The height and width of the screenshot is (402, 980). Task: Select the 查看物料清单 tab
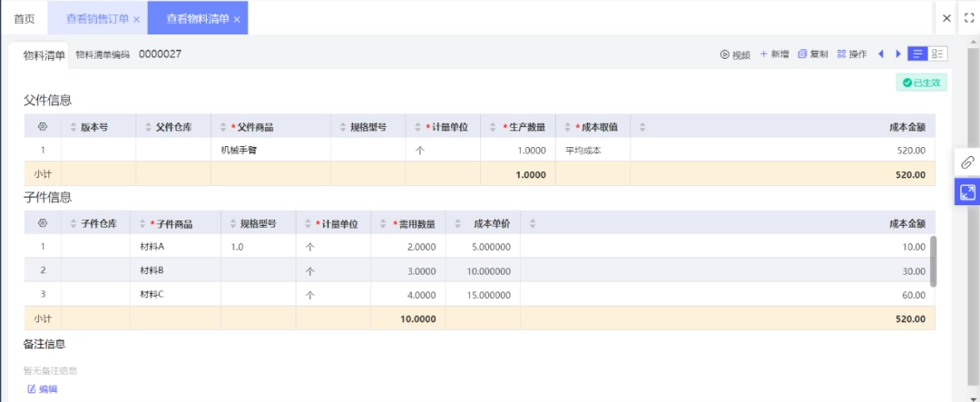point(198,19)
